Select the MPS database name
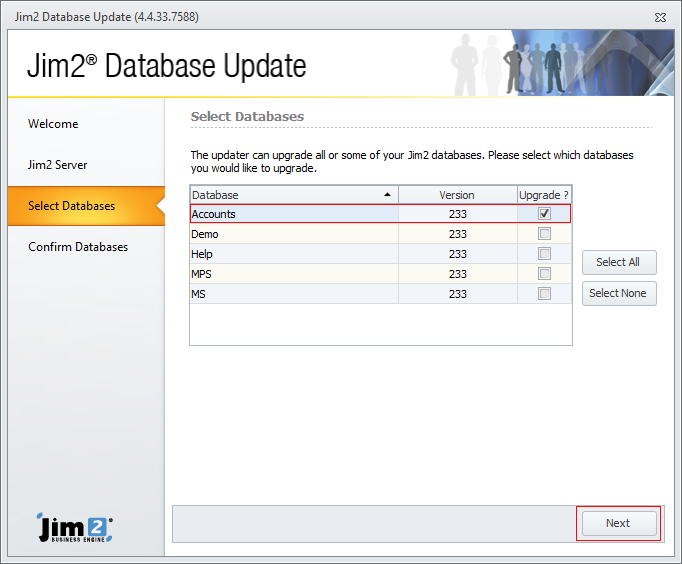Viewport: 682px width, 564px height. pos(201,274)
